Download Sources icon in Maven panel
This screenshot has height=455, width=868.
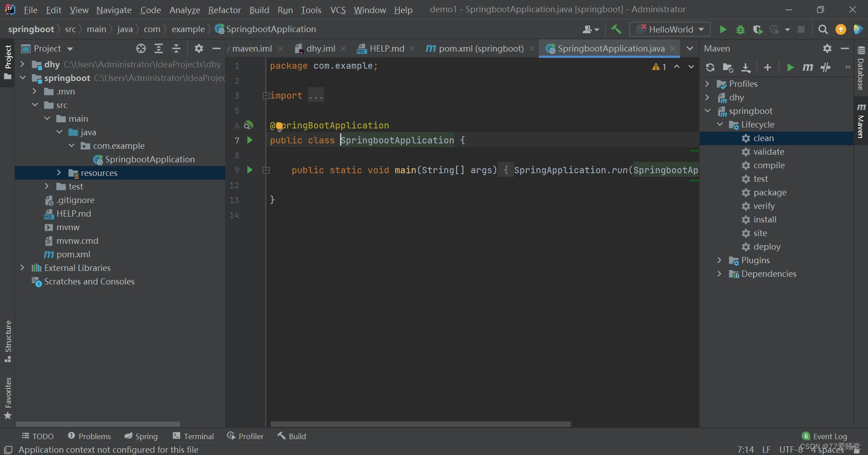(x=746, y=67)
